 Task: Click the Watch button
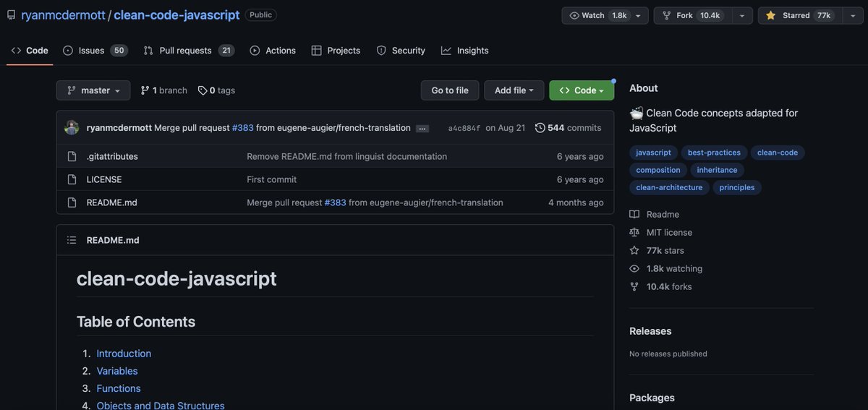coord(598,15)
